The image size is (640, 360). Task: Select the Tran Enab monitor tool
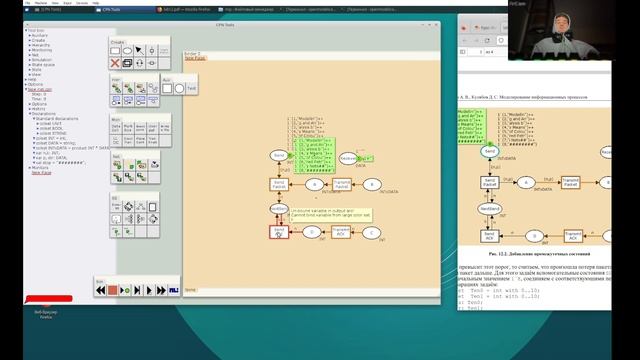[x=153, y=140]
